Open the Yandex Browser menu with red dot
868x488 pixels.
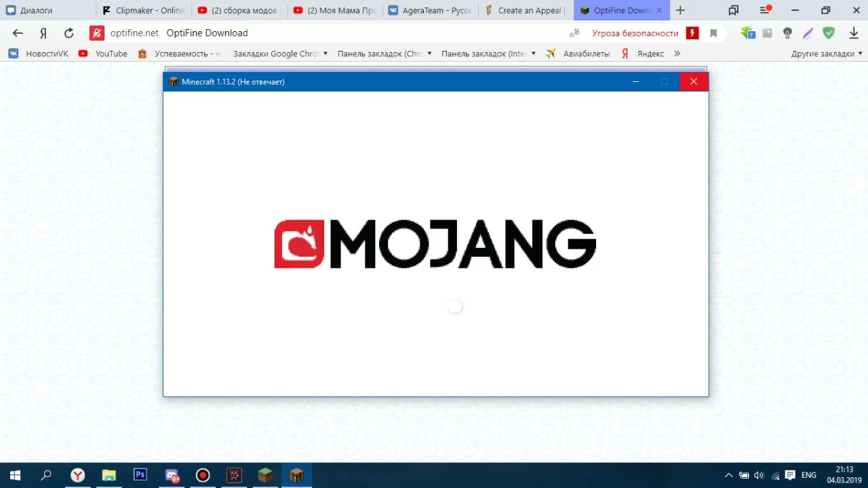(766, 10)
